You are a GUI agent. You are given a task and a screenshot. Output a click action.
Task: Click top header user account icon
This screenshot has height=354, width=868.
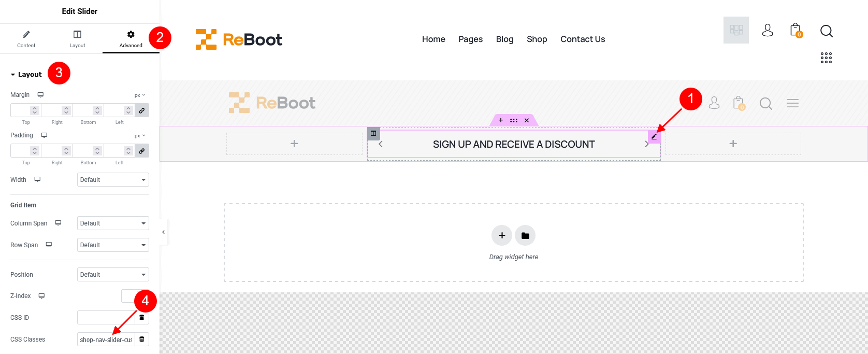tap(768, 30)
